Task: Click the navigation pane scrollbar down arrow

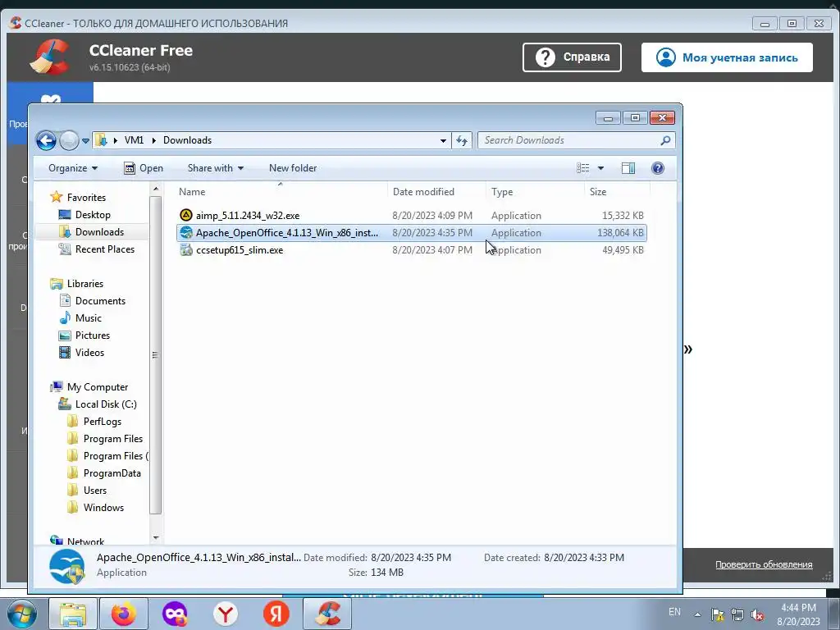Action: pos(155,538)
